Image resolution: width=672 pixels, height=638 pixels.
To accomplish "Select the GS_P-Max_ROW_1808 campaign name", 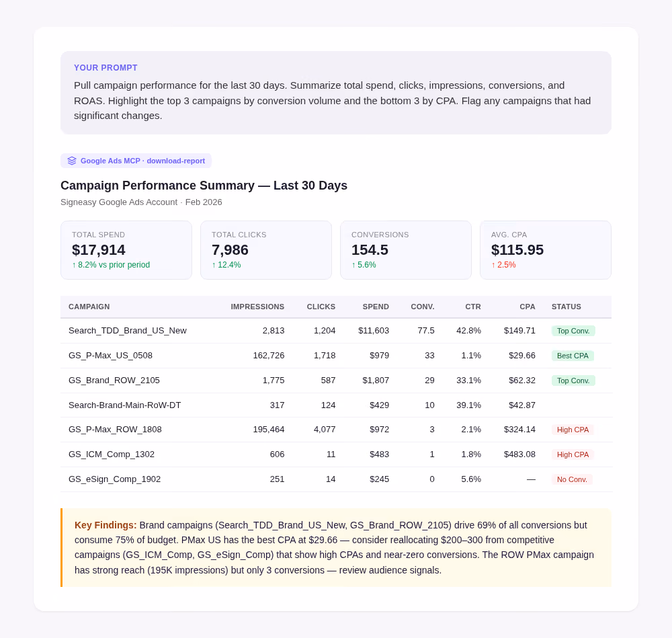I will pyautogui.click(x=115, y=430).
